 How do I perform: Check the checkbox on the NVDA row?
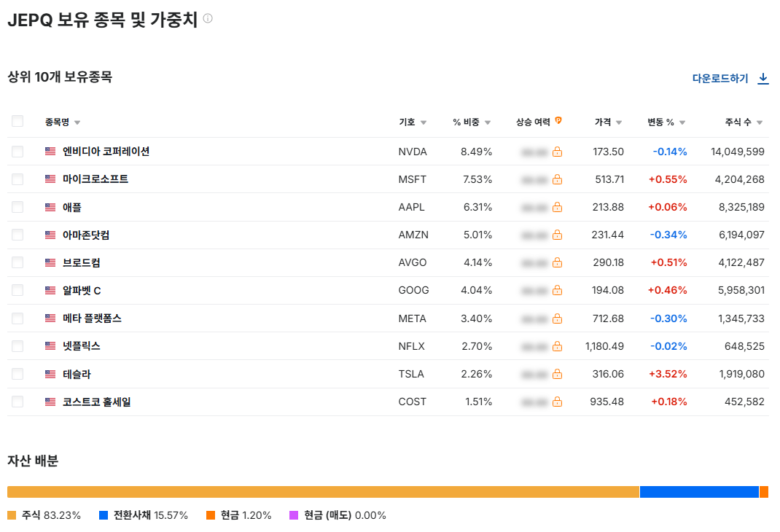[17, 151]
